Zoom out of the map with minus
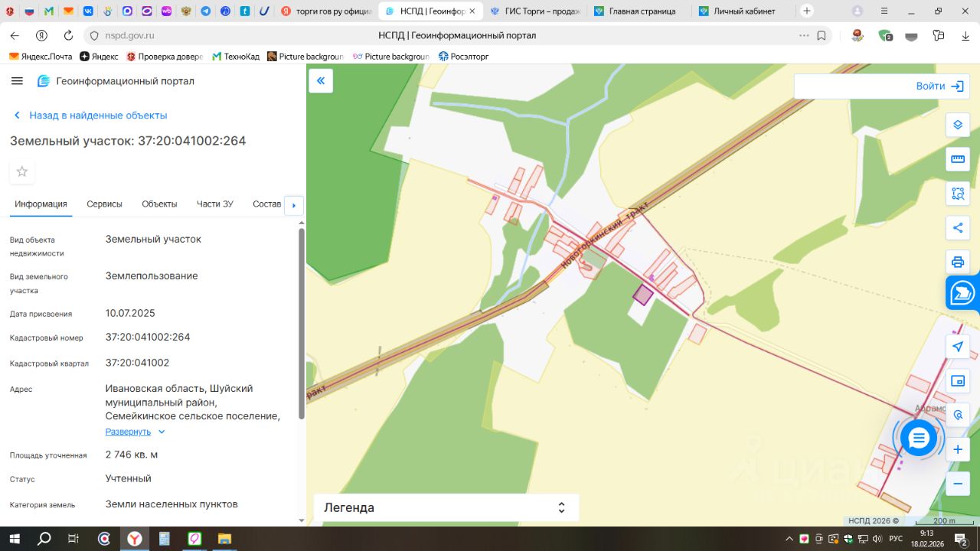The width and height of the screenshot is (980, 551). (958, 484)
